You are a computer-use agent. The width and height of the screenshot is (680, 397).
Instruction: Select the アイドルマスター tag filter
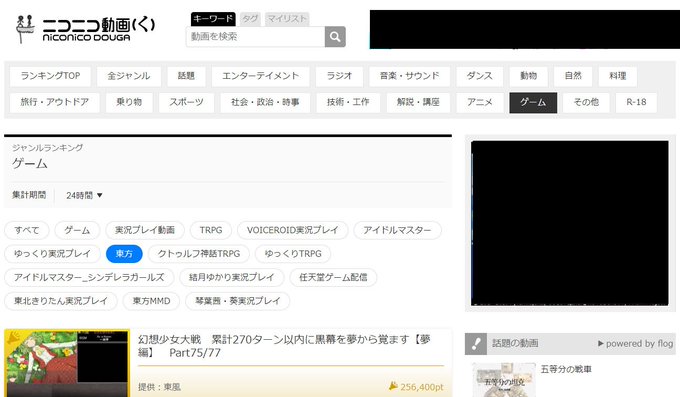[397, 230]
